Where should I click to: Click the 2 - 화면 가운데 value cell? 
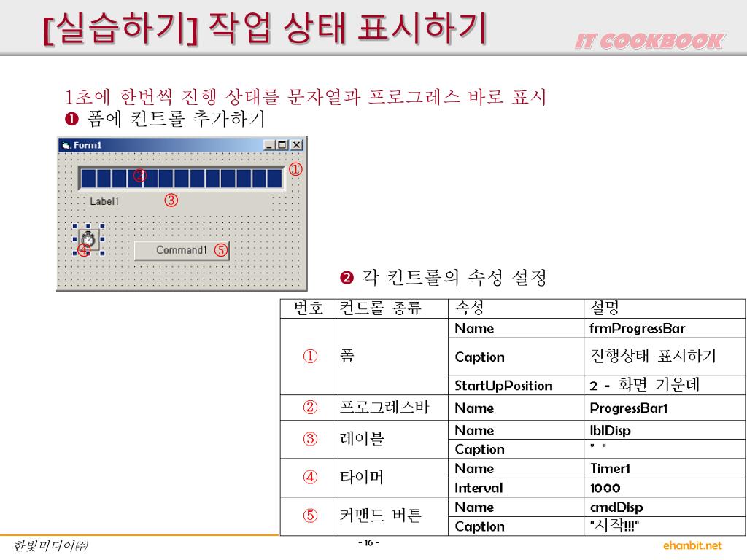pyautogui.click(x=665, y=385)
